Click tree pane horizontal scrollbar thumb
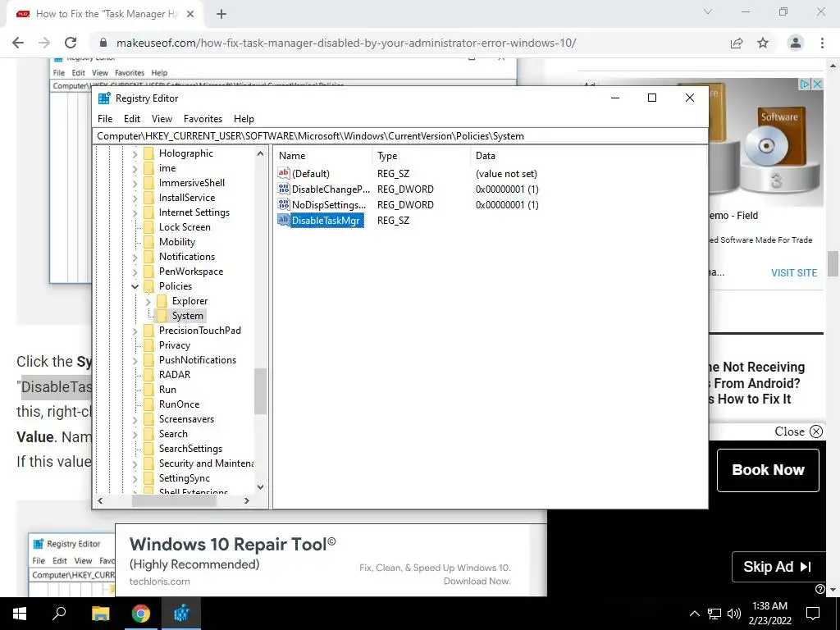The height and width of the screenshot is (630, 840). click(174, 501)
